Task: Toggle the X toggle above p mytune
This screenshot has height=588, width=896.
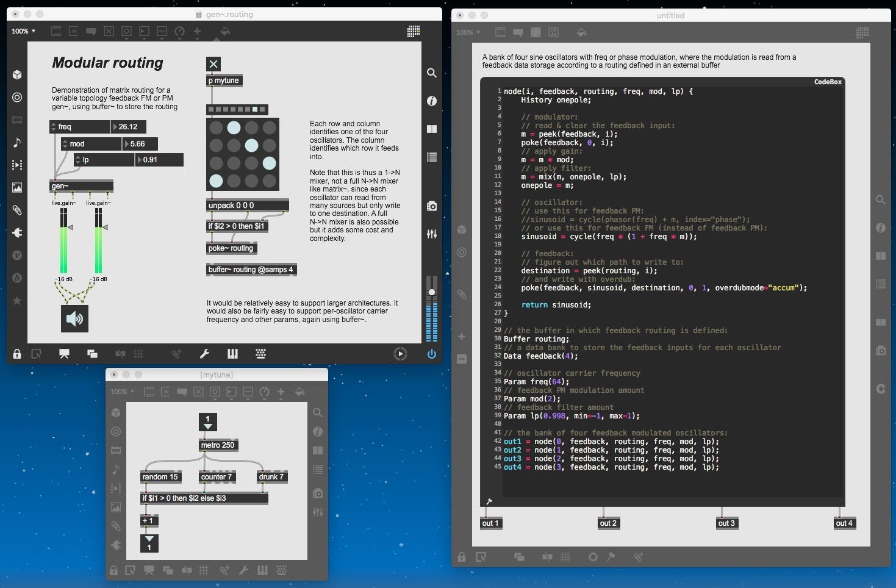Action: point(213,64)
